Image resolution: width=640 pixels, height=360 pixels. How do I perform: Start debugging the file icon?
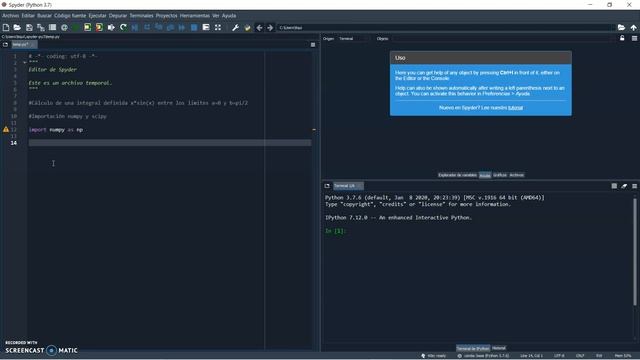click(x=135, y=27)
